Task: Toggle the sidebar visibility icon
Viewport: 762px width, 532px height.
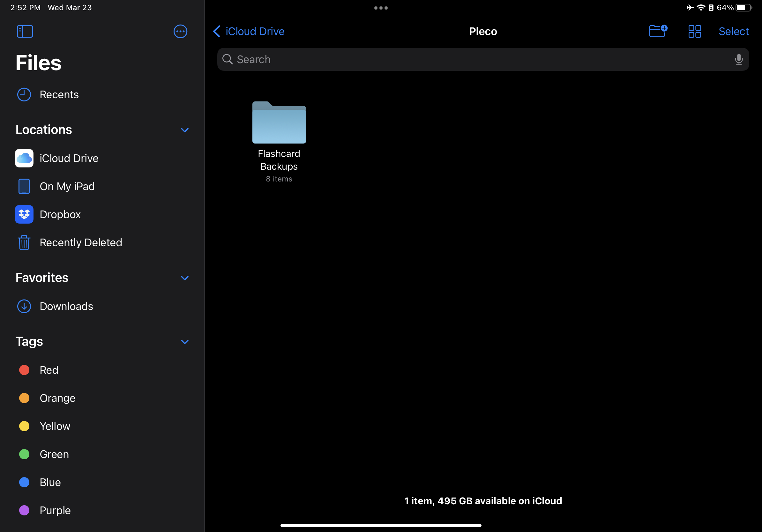Action: [x=25, y=32]
